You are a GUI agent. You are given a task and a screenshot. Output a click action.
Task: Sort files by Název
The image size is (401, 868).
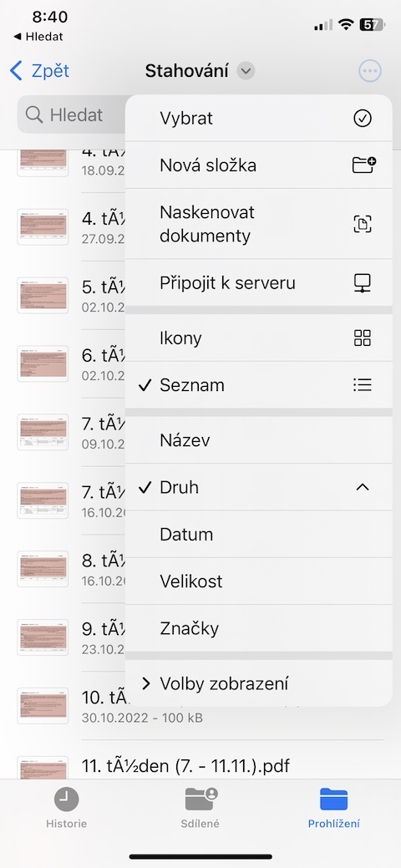coord(259,440)
